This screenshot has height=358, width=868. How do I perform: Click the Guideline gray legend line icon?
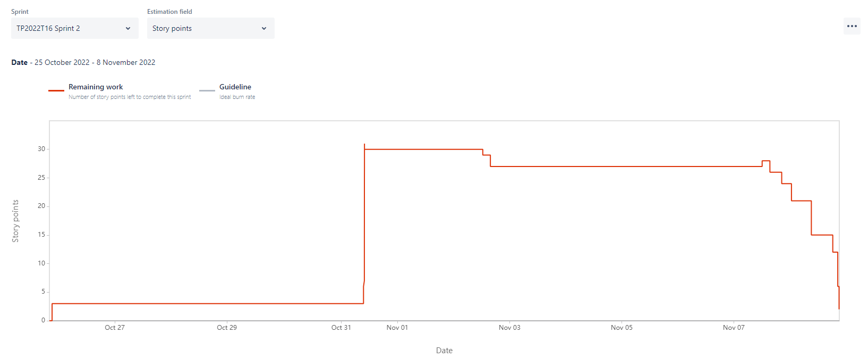point(207,90)
